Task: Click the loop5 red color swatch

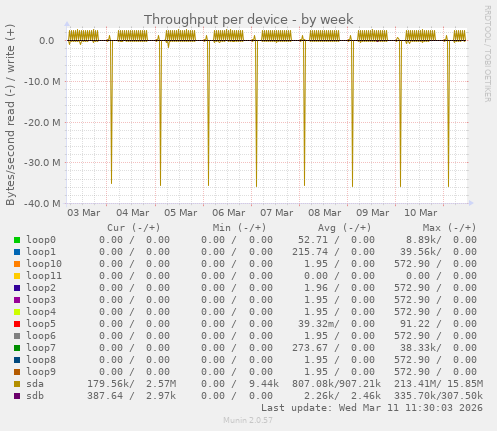Action: [17, 324]
